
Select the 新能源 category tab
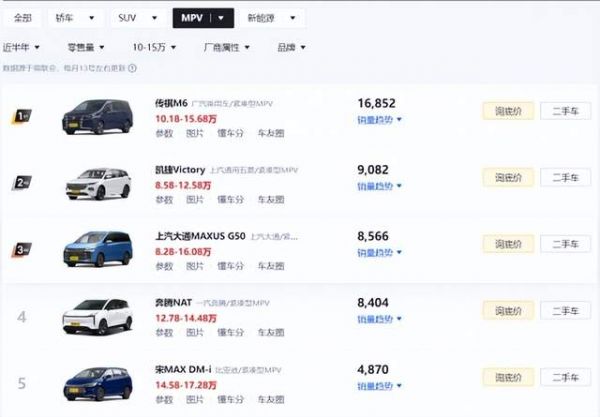pos(271,18)
